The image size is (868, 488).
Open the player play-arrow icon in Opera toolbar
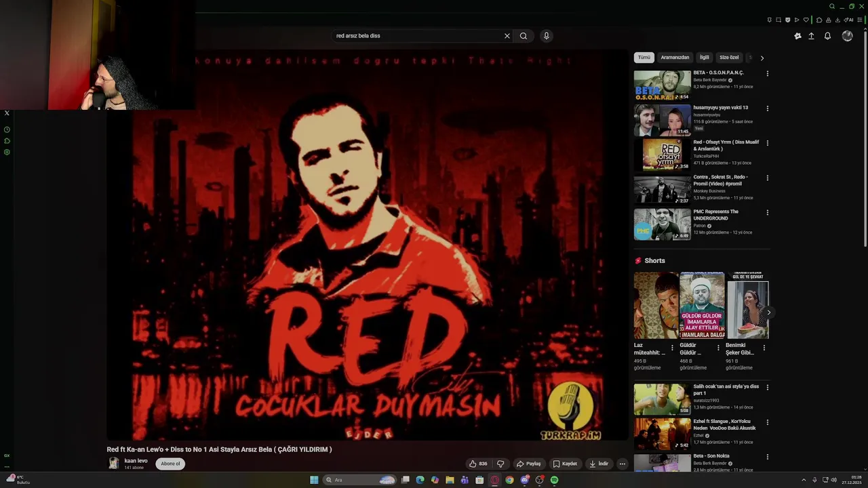(x=797, y=20)
